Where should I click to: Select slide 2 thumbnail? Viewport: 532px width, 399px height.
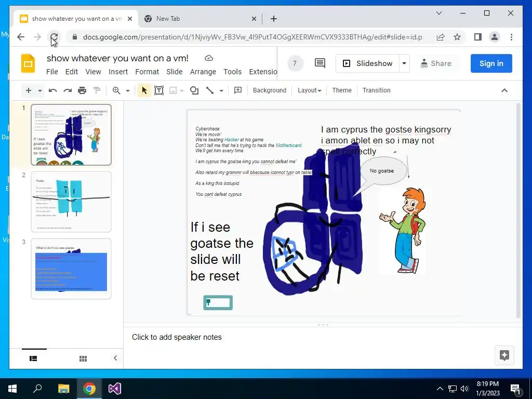click(71, 202)
